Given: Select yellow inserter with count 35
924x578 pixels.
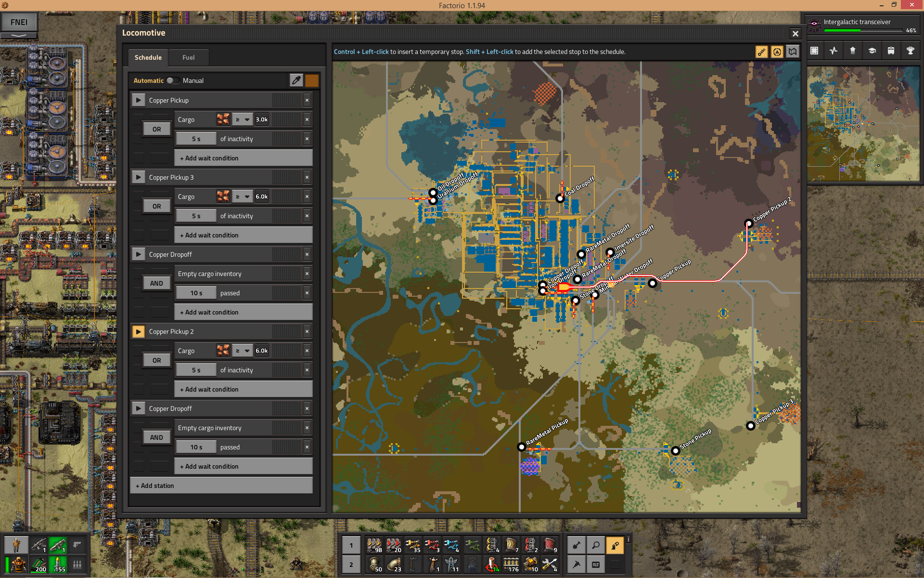Looking at the screenshot, I should pos(413,545).
